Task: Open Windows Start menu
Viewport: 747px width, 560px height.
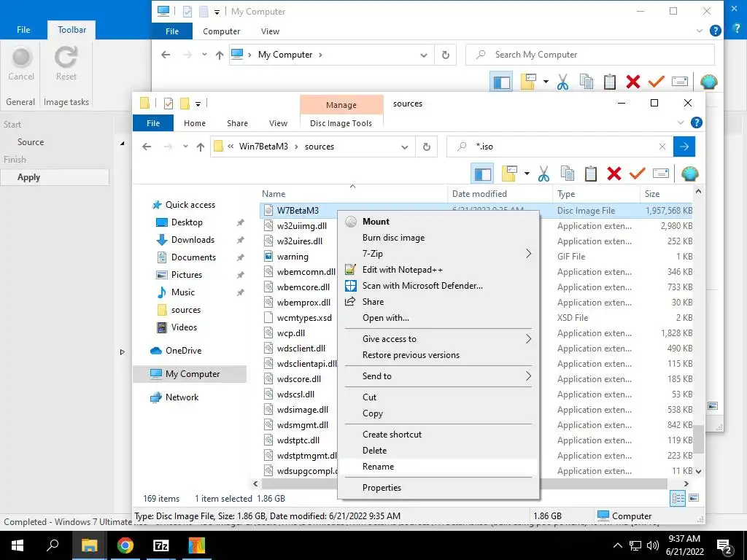Action: coord(18,545)
